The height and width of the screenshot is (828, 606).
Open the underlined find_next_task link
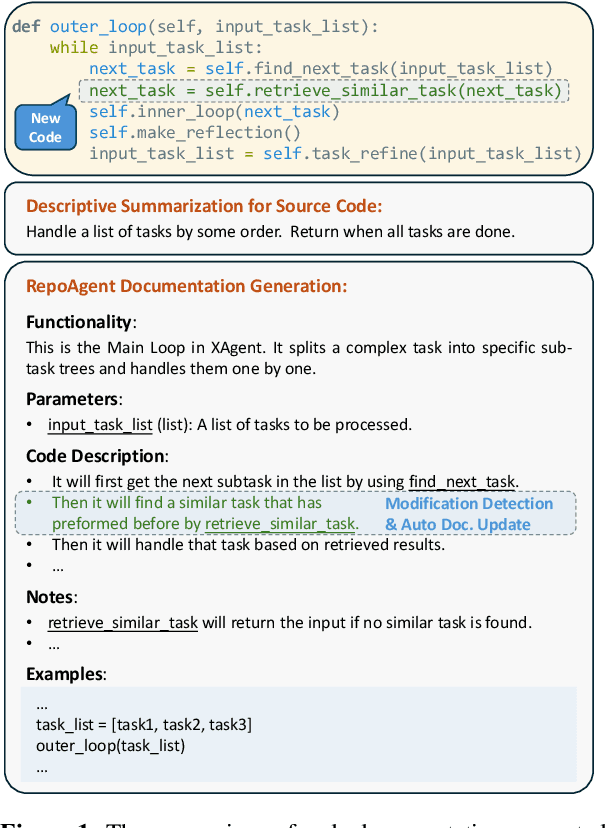pyautogui.click(x=461, y=482)
